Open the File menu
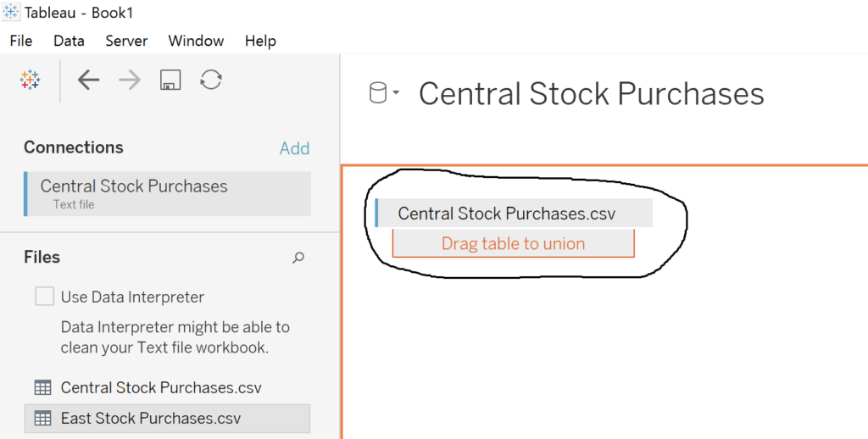 coord(21,41)
